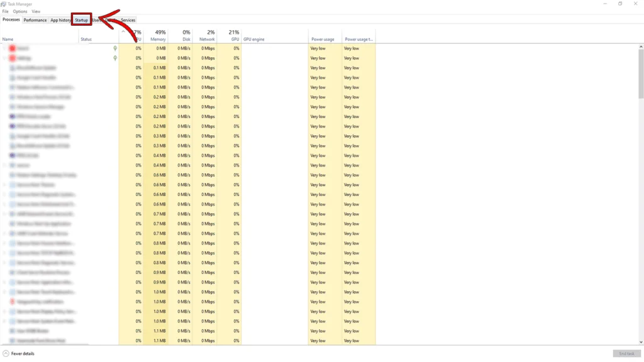644x362 pixels.
Task: Click the green leaf status icon in second row
Action: click(x=114, y=58)
